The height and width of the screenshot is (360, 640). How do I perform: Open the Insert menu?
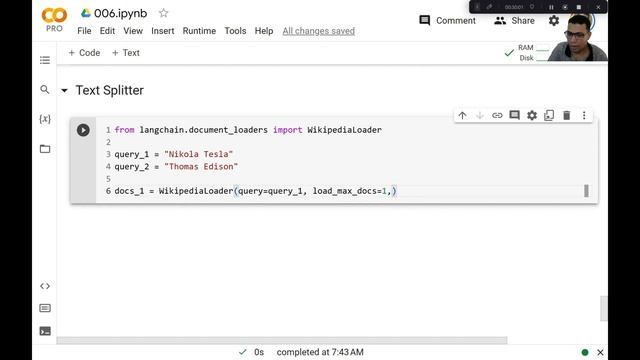[162, 31]
